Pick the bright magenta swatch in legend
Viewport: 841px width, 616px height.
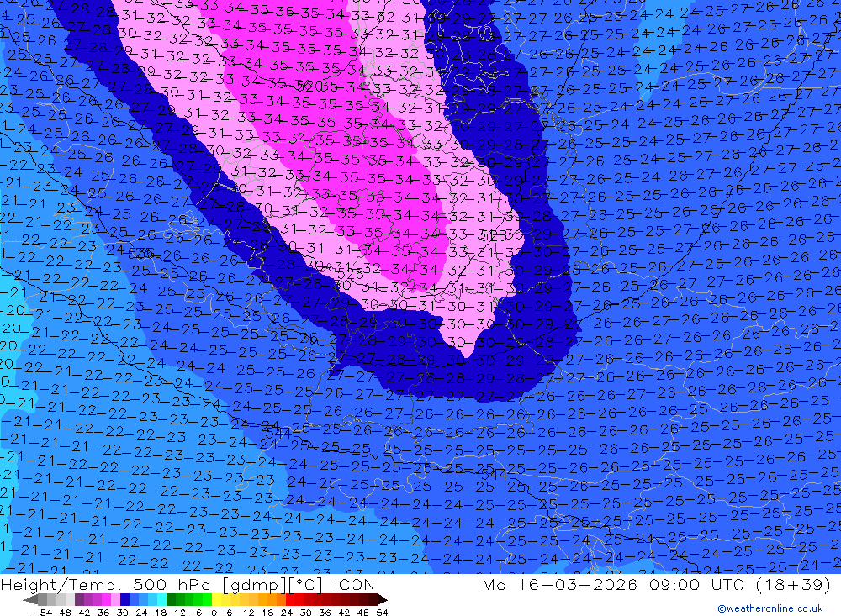point(106,599)
